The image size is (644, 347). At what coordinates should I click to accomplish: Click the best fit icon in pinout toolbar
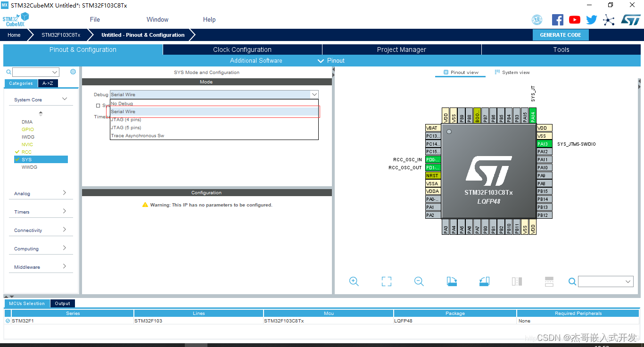tap(386, 281)
